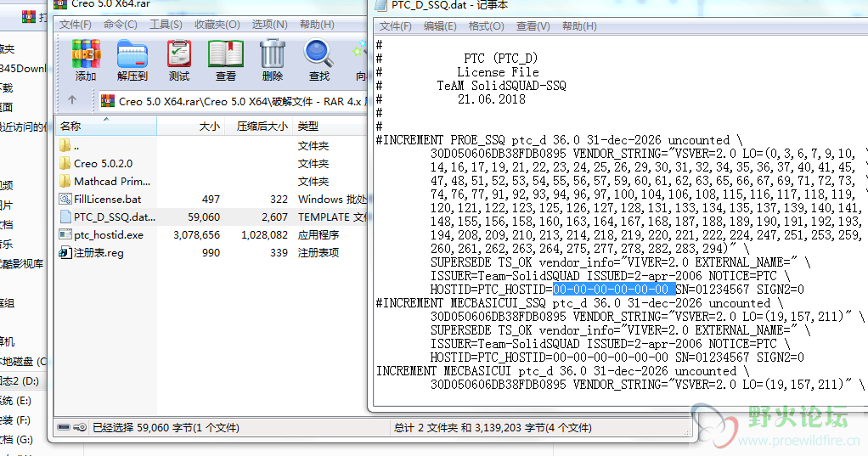Click the archive path address field
Image resolution: width=868 pixels, height=456 pixels.
(233, 101)
